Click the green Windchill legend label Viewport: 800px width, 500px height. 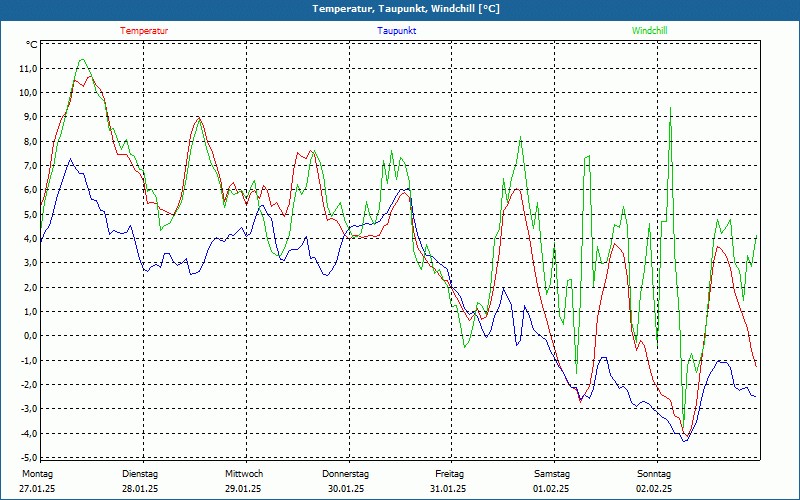coord(649,31)
